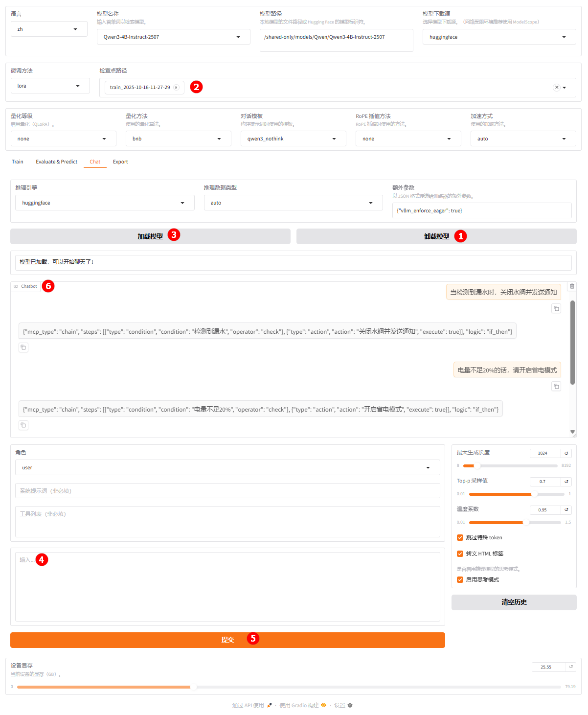Remove the train_2025-10-16-11-27-29 checkpoint tag
Viewport: 588px width, 715px height.
[x=176, y=88]
